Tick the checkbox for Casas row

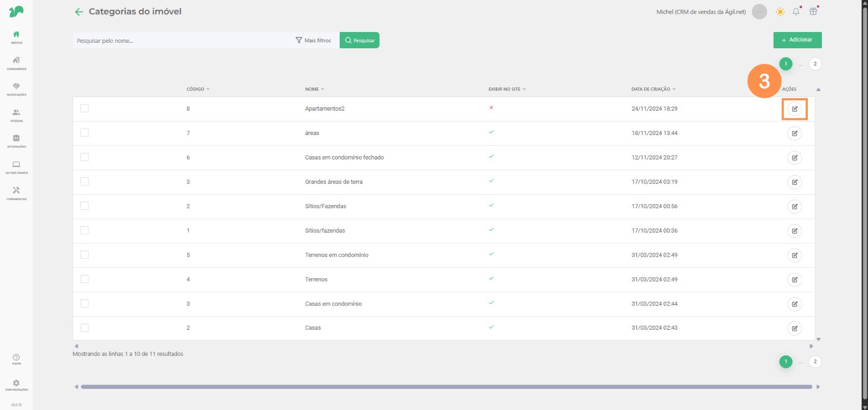[x=85, y=328]
